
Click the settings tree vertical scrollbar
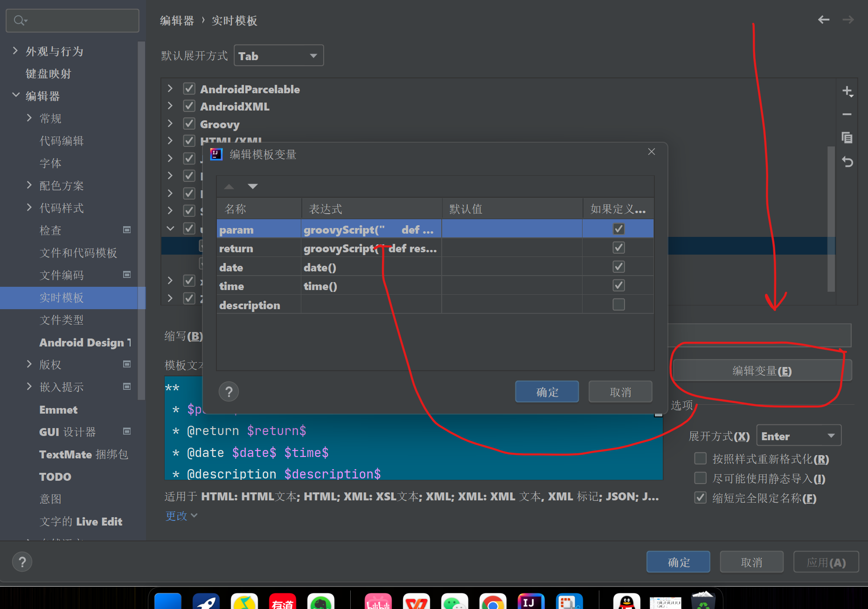tap(141, 220)
